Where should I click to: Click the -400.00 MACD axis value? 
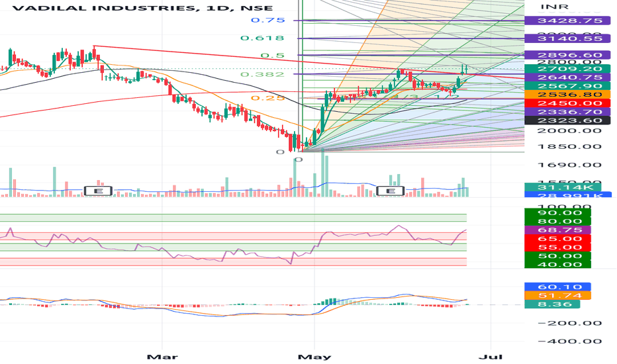pos(569,341)
